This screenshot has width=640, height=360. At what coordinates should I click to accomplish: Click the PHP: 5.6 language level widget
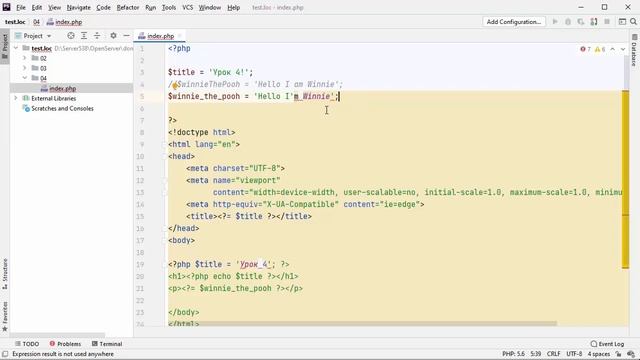pyautogui.click(x=513, y=354)
